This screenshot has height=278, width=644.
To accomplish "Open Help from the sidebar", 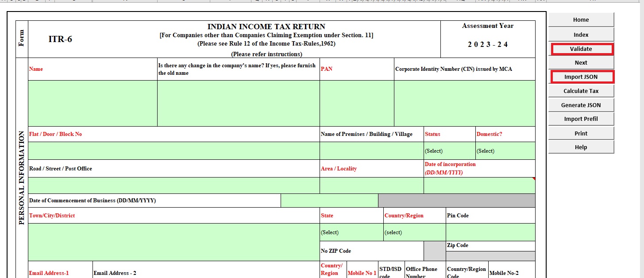I will (581, 147).
